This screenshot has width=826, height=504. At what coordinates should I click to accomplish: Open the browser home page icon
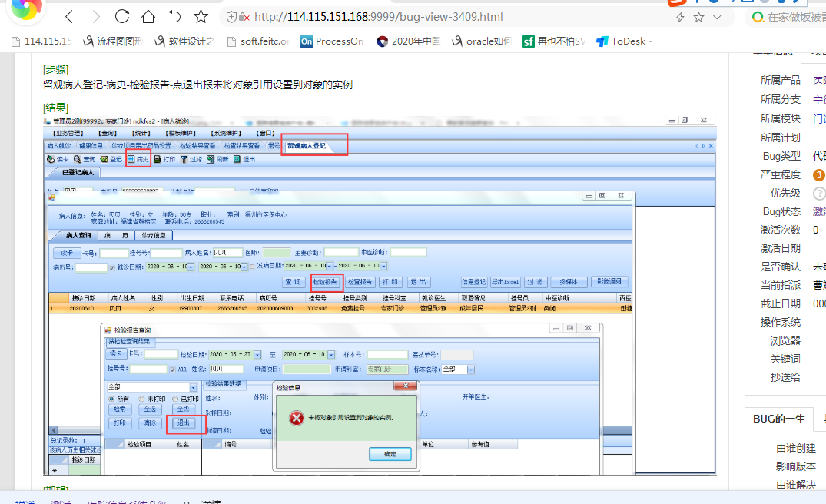point(148,16)
